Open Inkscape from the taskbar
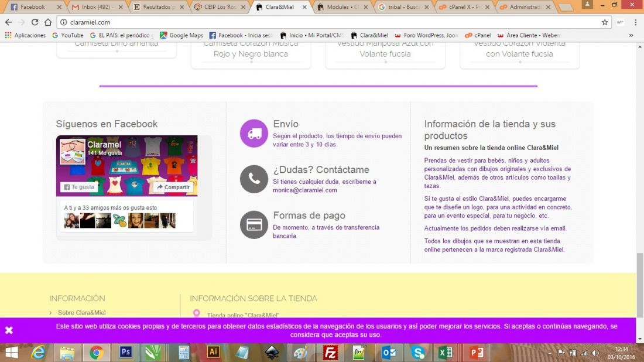Image resolution: width=644 pixels, height=362 pixels. point(272,353)
